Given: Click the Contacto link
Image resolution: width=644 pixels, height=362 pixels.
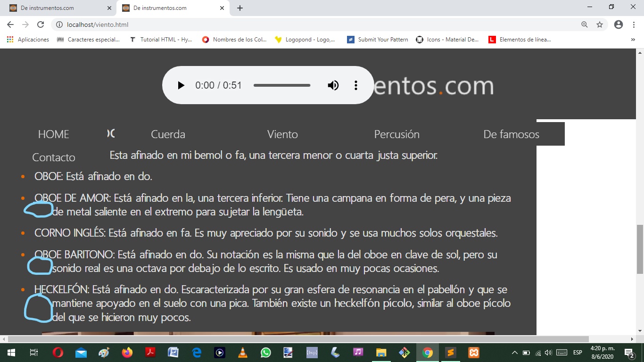Looking at the screenshot, I should point(54,157).
